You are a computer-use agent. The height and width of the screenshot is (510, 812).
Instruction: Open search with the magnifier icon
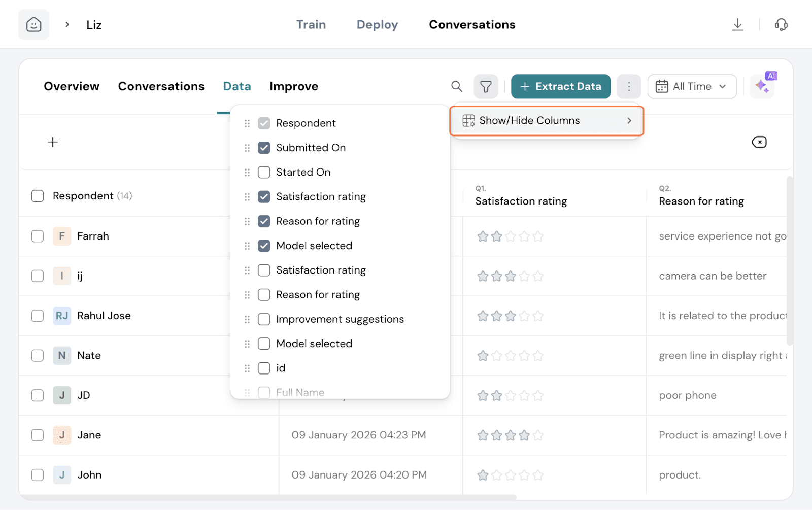[457, 86]
